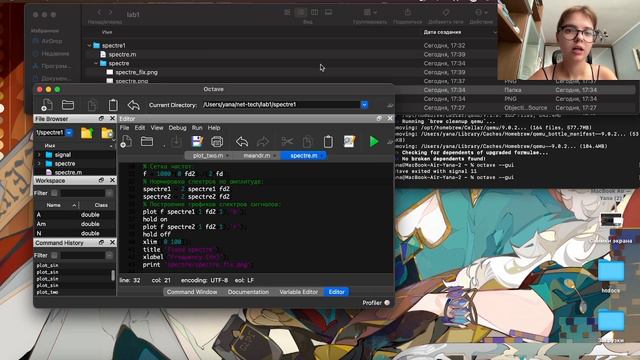This screenshot has height=360, width=640.
Task: Close the Command History panel
Action: tap(112, 242)
